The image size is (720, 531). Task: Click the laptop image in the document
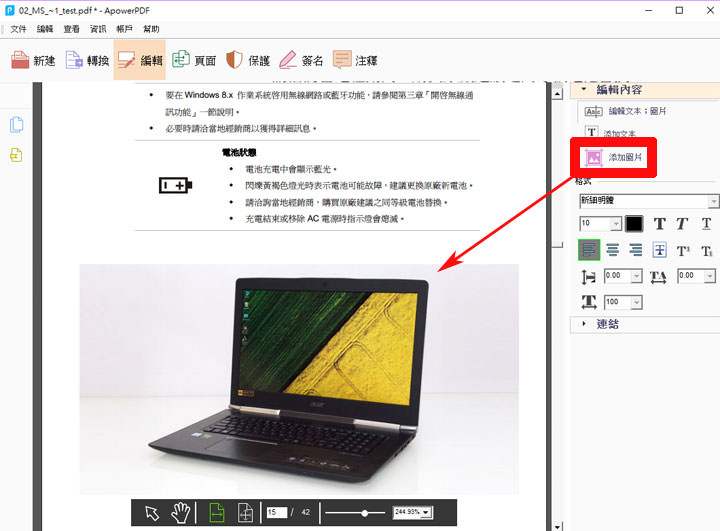pos(299,379)
